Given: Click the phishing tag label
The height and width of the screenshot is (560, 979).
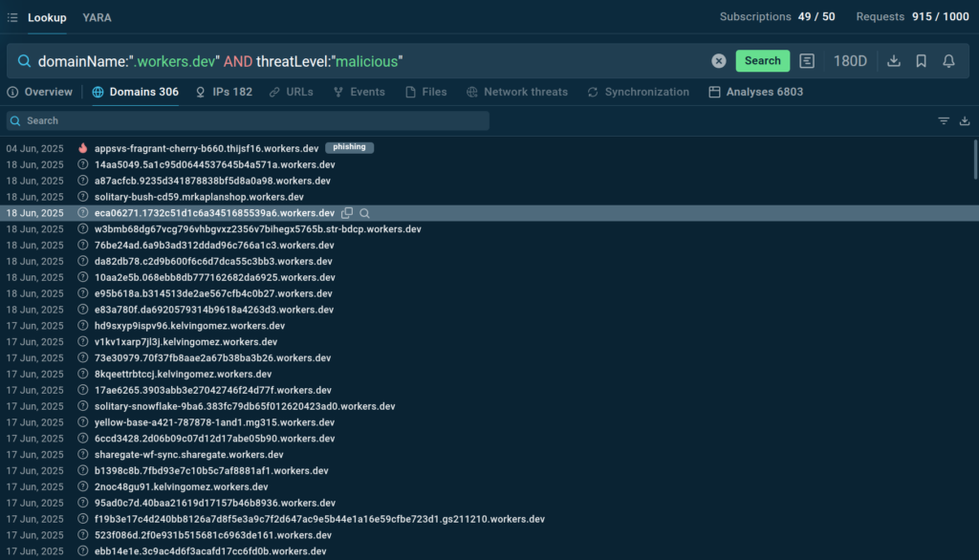Looking at the screenshot, I should coord(349,148).
